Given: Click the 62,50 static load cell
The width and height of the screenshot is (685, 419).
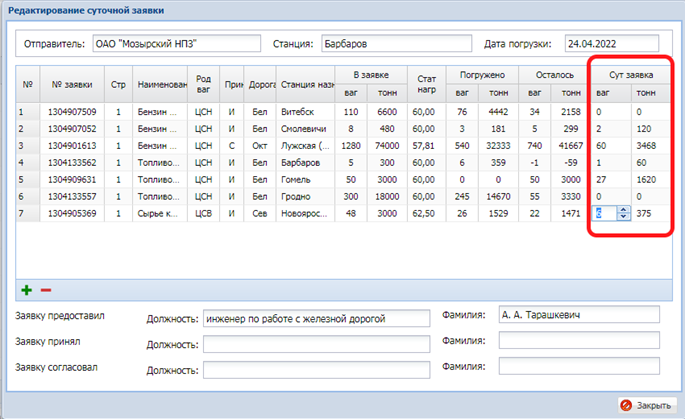Looking at the screenshot, I should pyautogui.click(x=427, y=214).
